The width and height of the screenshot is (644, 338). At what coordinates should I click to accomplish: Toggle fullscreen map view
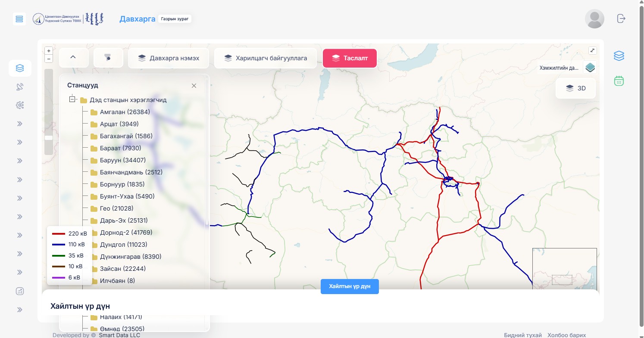point(593,50)
